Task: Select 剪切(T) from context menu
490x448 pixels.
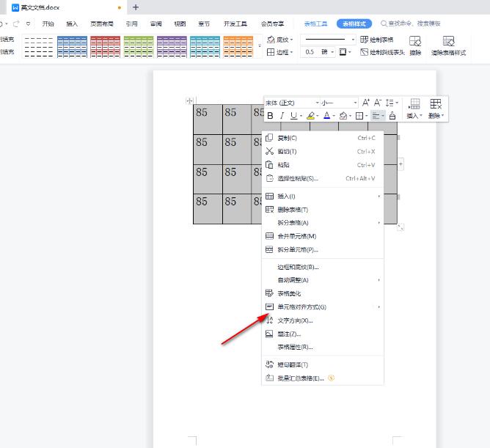Action: coord(323,152)
